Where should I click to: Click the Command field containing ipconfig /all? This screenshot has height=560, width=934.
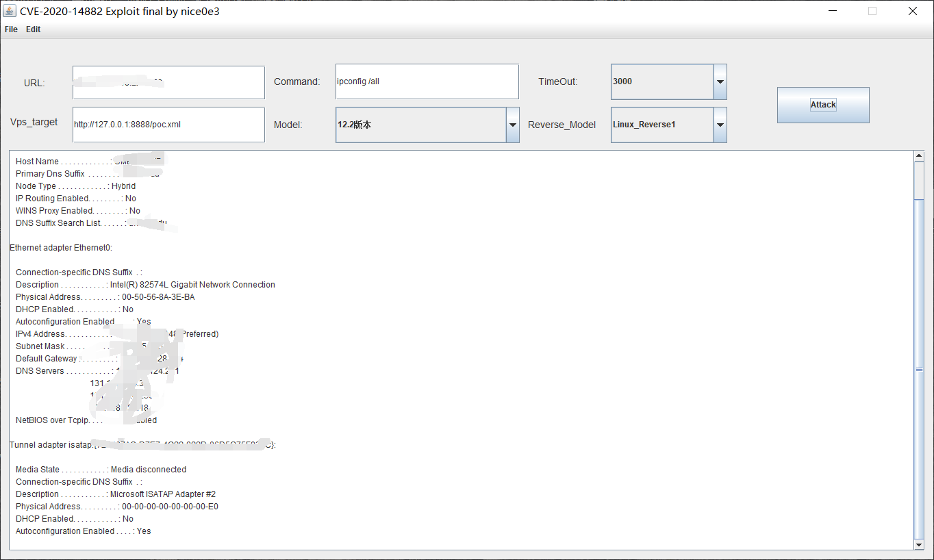pos(427,81)
